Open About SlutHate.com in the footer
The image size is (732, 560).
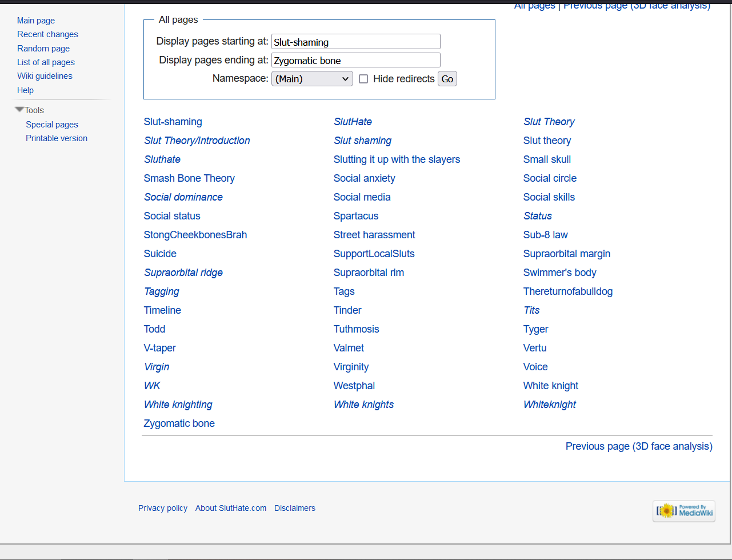pos(231,508)
